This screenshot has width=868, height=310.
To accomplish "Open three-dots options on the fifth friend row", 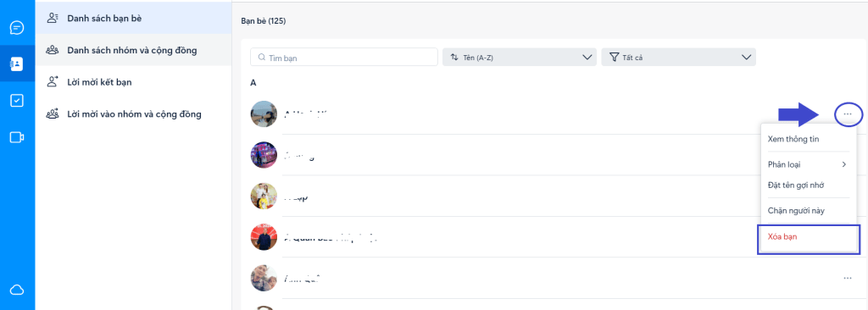I will point(848,278).
